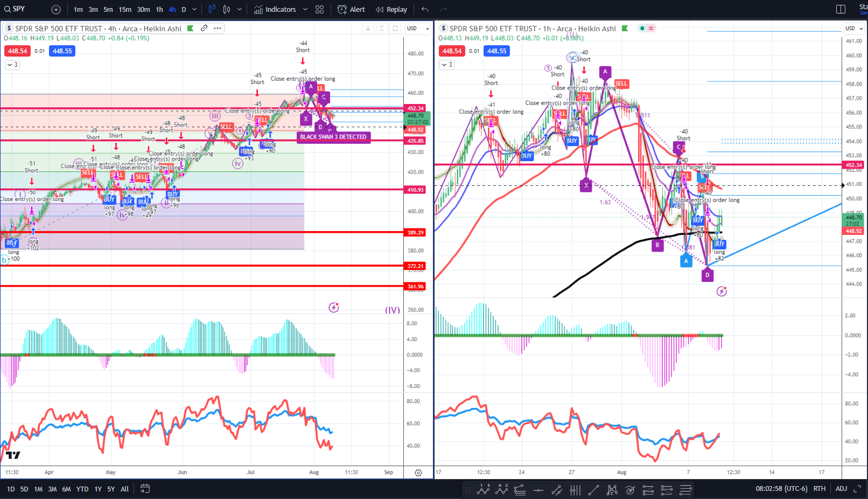Screen dimensions: 868x499
Task: Select the Fib spiral tool
Action: click(630, 490)
